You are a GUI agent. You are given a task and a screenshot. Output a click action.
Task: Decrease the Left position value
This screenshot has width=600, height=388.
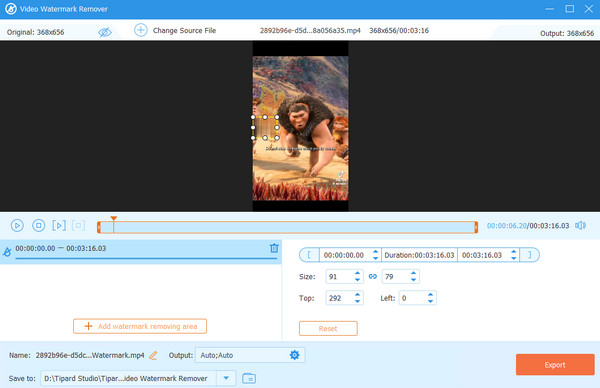point(430,301)
